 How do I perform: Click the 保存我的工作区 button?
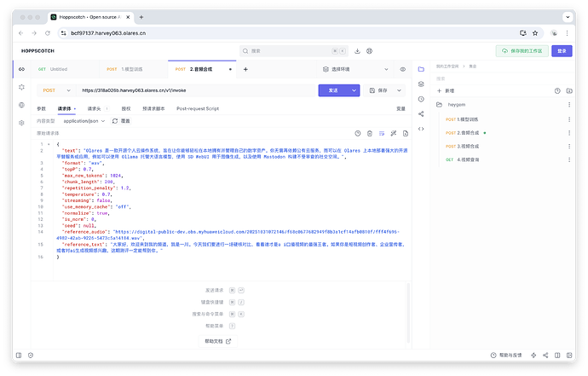tap(522, 51)
